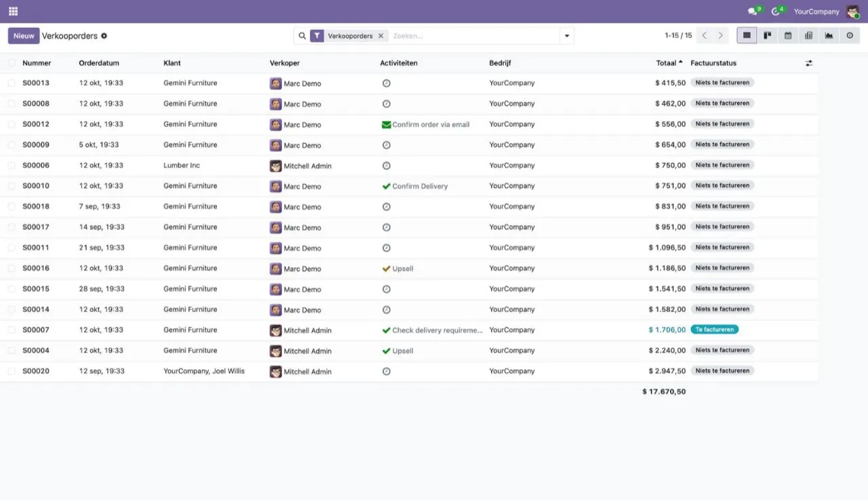Sort by the Totaal column header
The height and width of the screenshot is (500, 868).
pyautogui.click(x=666, y=63)
